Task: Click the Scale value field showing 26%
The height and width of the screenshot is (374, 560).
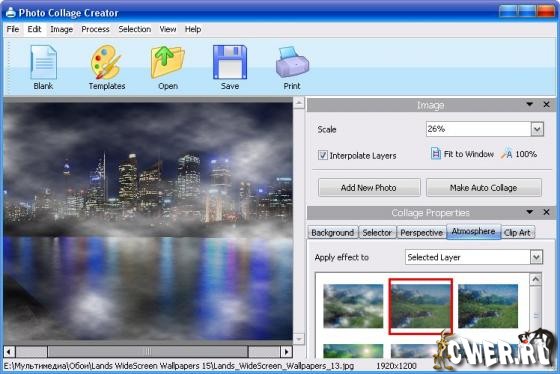Action: click(479, 129)
